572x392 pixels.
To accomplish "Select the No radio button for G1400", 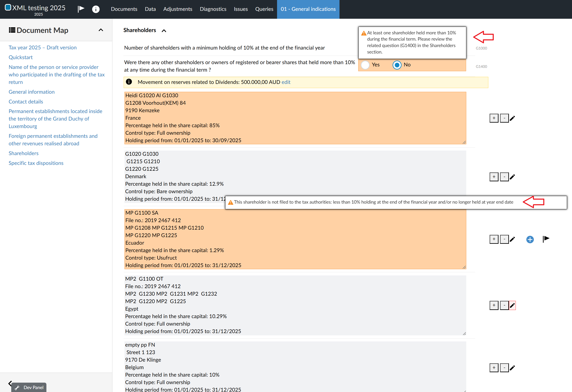I will click(x=397, y=65).
